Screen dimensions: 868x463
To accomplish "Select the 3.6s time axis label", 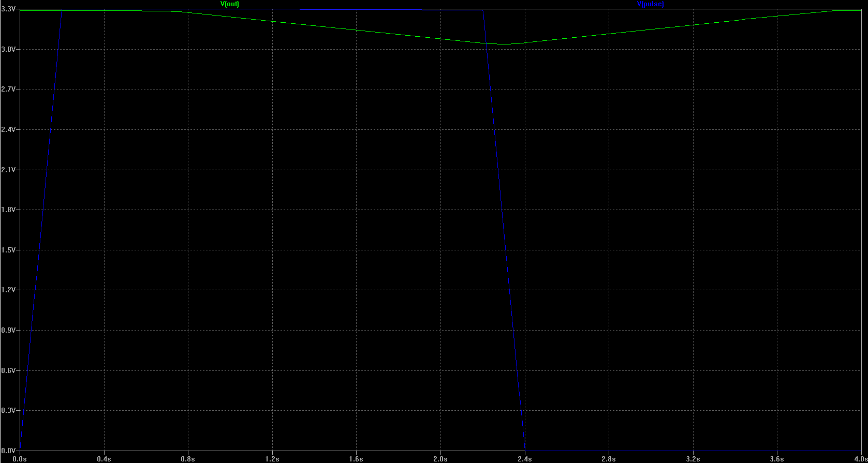I will point(777,459).
